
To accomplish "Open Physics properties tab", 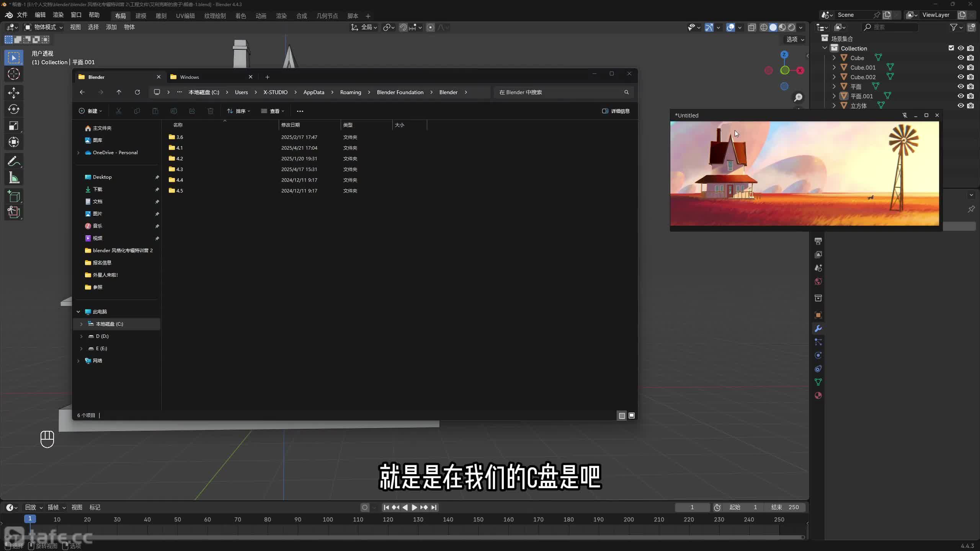I will (818, 355).
